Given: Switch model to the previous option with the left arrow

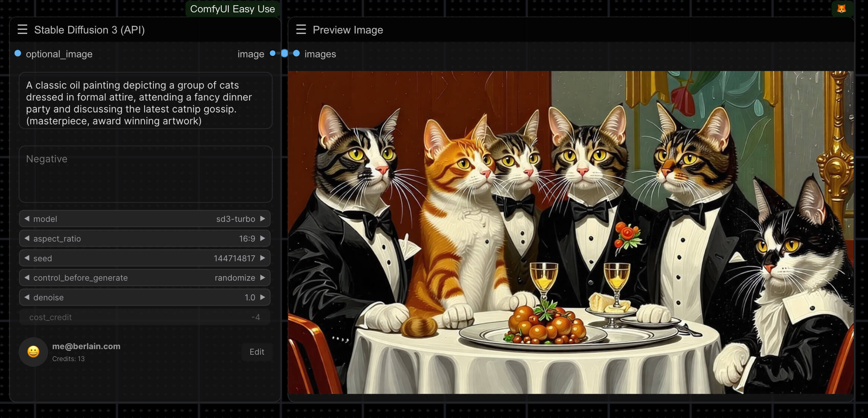Looking at the screenshot, I should pos(27,219).
